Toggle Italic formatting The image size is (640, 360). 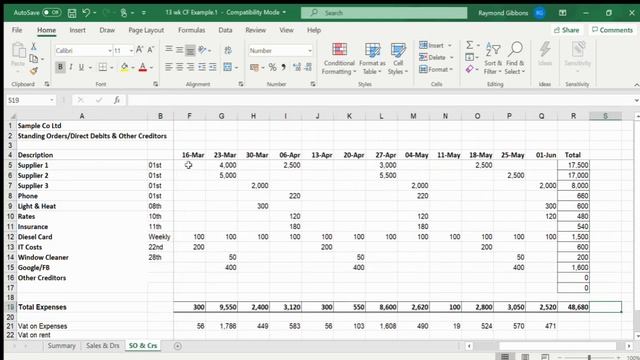click(71, 67)
